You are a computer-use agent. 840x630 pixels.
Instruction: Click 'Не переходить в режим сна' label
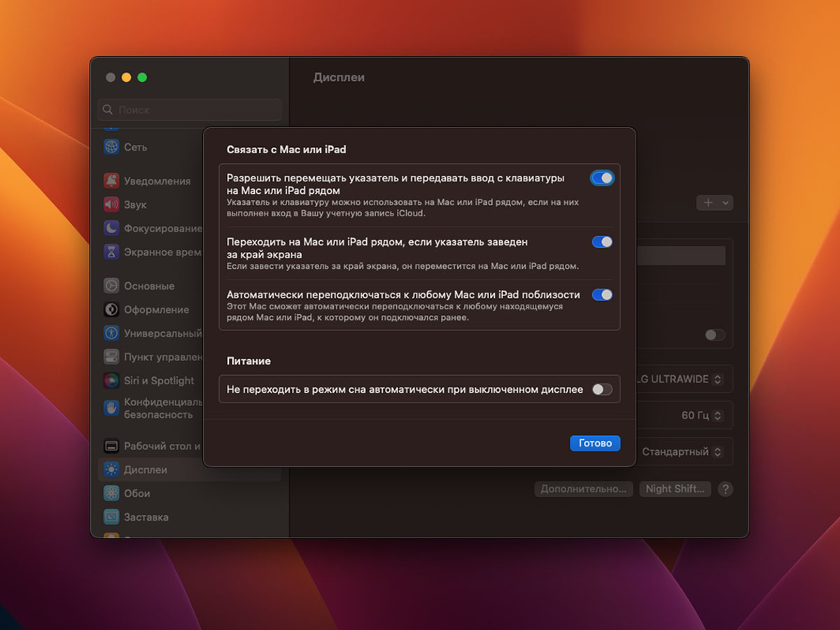(405, 389)
